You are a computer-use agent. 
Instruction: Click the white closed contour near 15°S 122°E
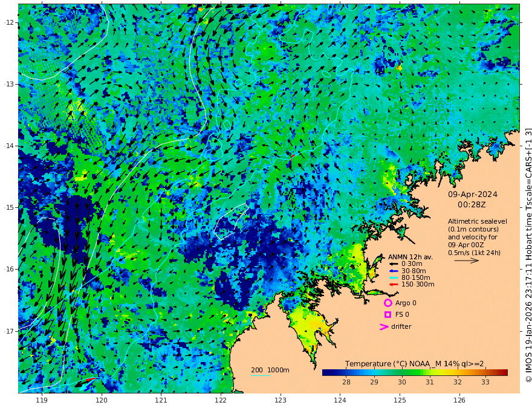pyautogui.click(x=231, y=221)
